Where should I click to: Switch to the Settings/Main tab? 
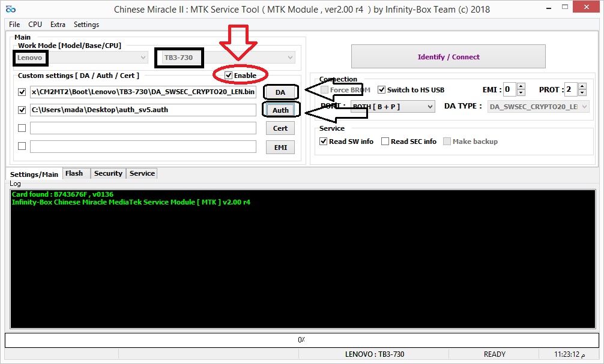[x=34, y=175]
